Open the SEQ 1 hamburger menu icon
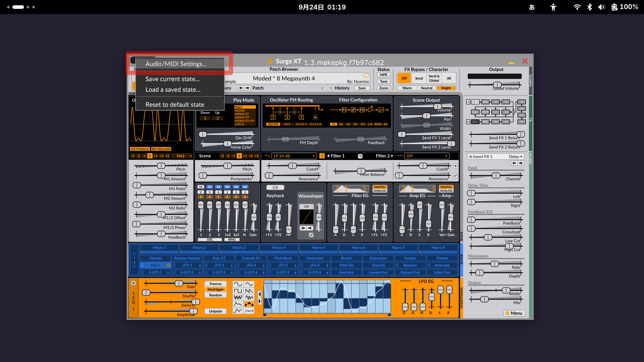 pos(133,283)
